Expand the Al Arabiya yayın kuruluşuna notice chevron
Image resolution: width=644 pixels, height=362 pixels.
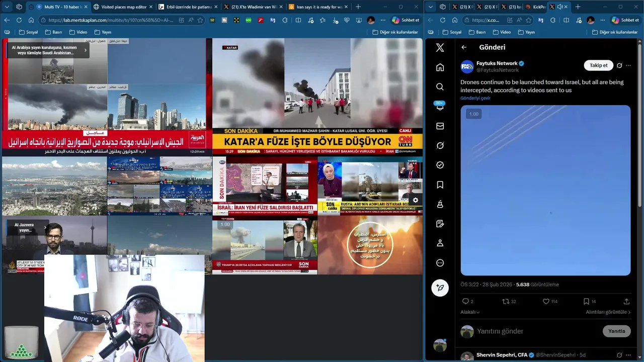tap(85, 50)
